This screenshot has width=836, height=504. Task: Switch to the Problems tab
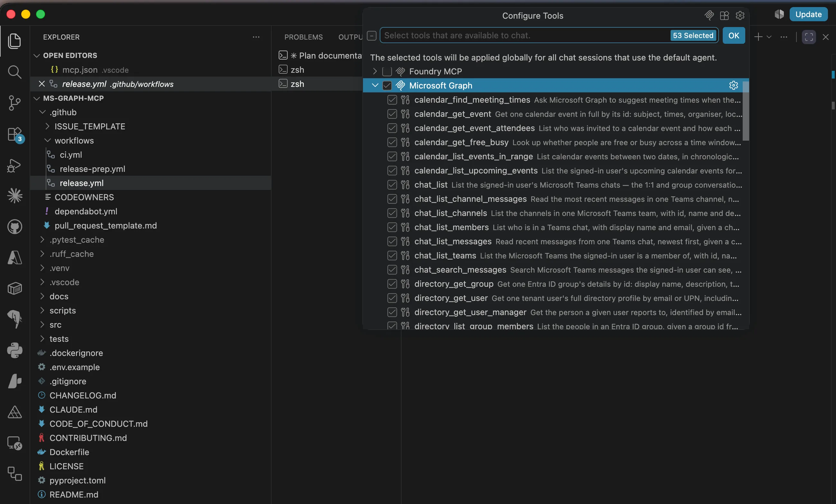coord(303,37)
